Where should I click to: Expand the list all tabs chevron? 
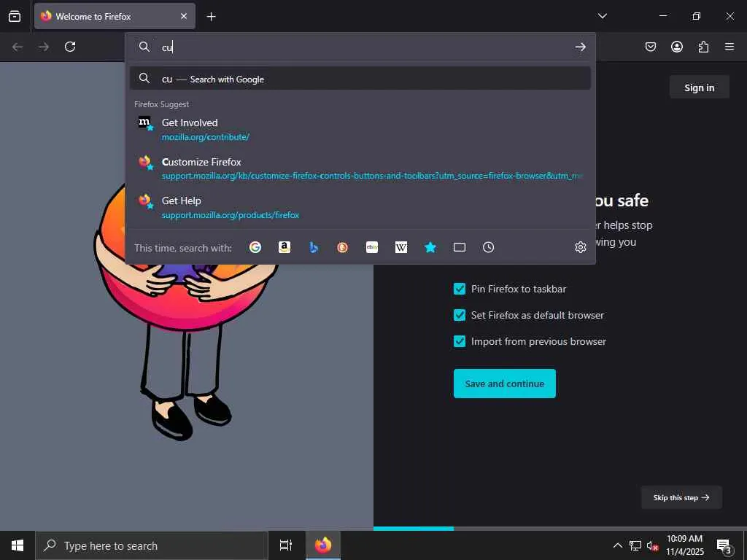point(602,16)
